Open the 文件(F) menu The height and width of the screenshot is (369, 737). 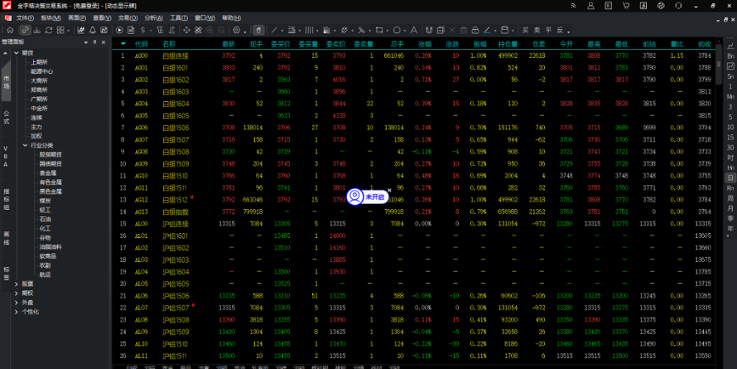(x=25, y=18)
